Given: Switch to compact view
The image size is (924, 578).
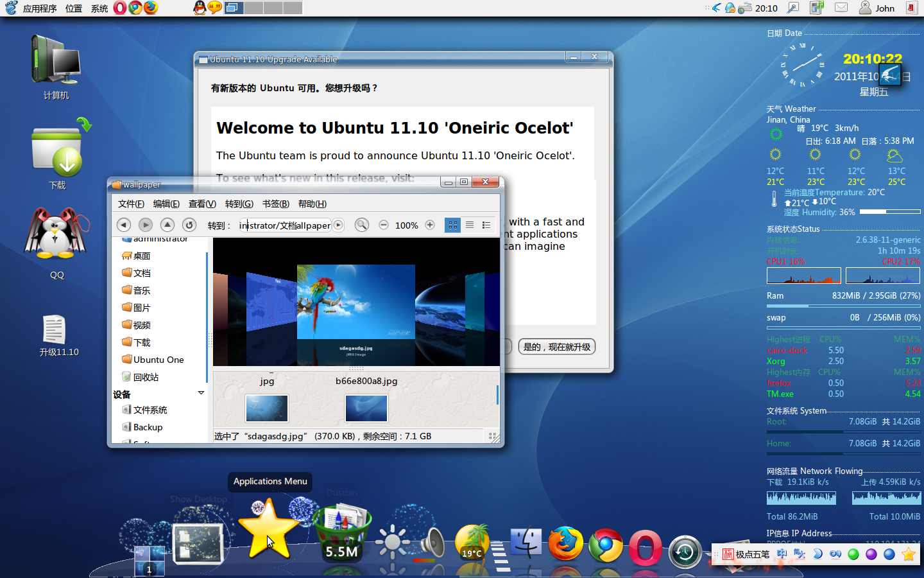Looking at the screenshot, I should pos(486,225).
